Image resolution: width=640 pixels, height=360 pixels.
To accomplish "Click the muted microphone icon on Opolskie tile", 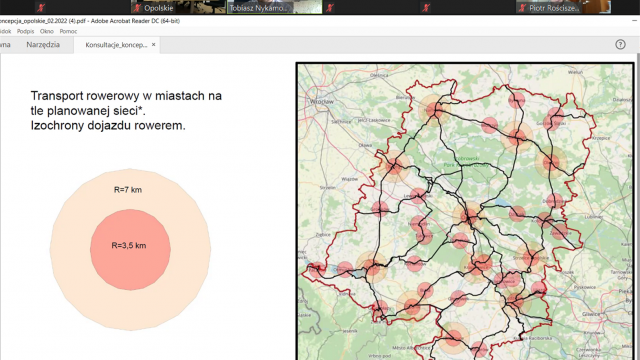I will tap(138, 8).
